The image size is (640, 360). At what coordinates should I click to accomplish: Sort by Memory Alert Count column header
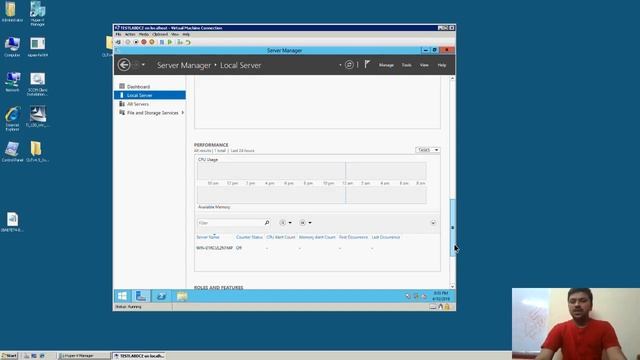(317, 237)
